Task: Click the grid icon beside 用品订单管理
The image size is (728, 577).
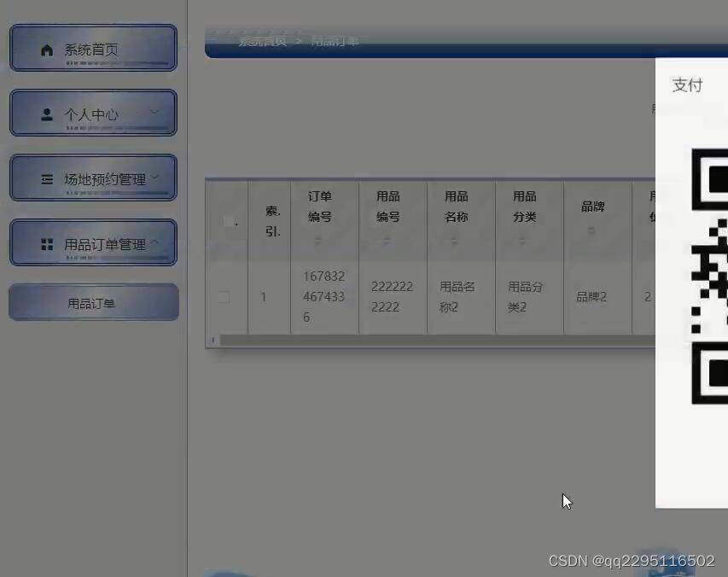Action: [47, 244]
